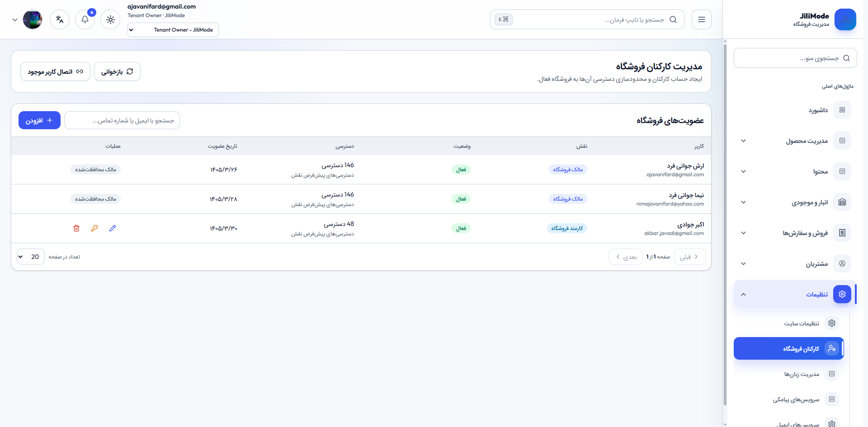Click the blue pencil edit icon for اکبر جوادی

tap(113, 228)
